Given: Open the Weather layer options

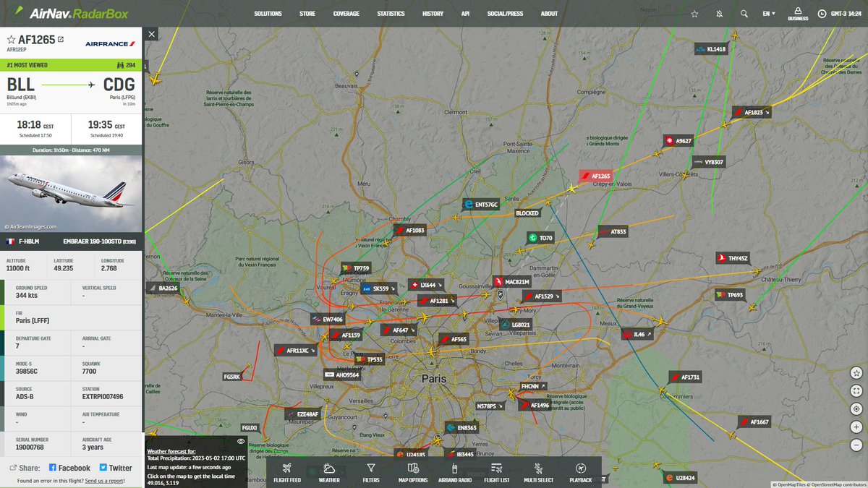Looking at the screenshot, I should (328, 472).
